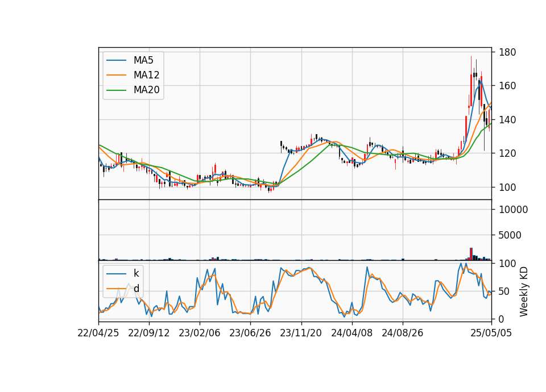Click the blue MA5 legend line sample
This screenshot has width=546, height=392.
pos(116,61)
